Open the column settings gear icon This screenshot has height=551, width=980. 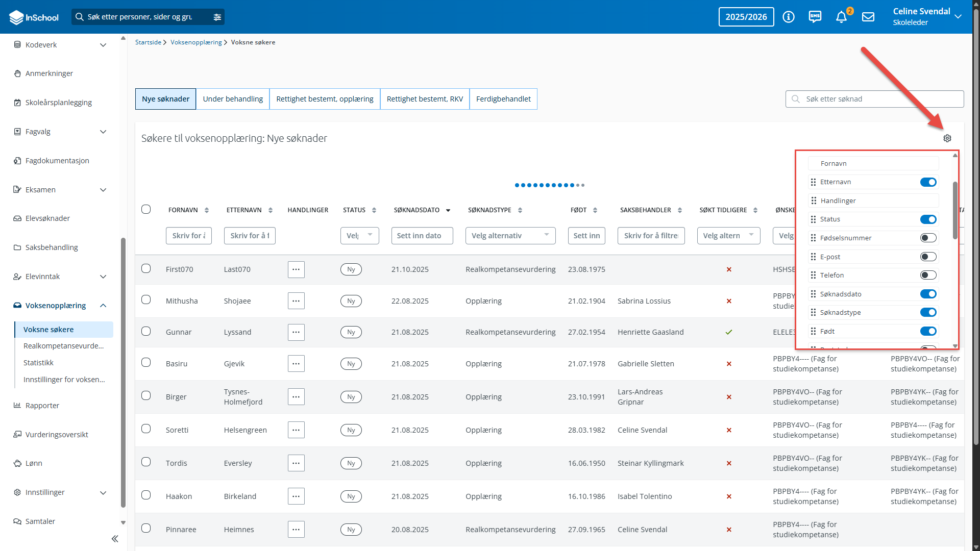(948, 138)
